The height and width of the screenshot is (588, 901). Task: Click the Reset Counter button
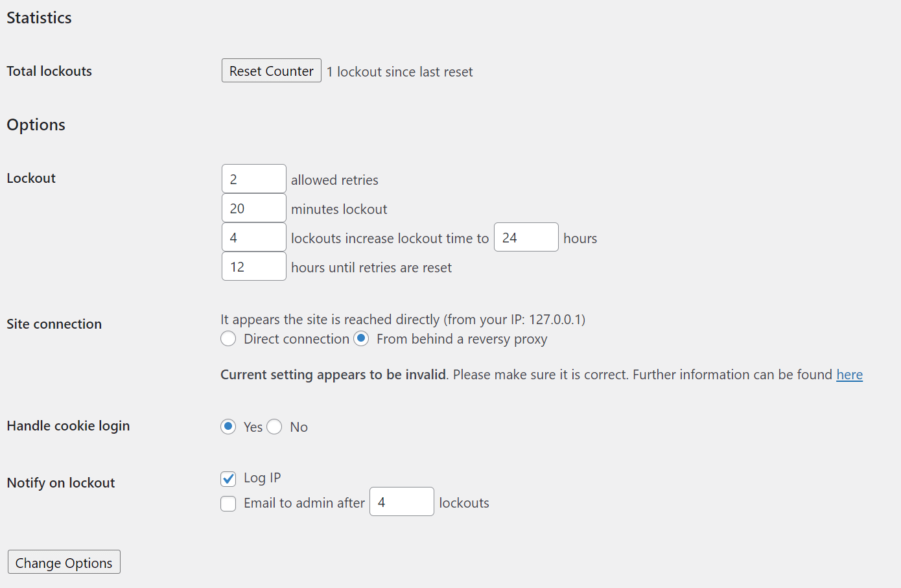click(271, 71)
